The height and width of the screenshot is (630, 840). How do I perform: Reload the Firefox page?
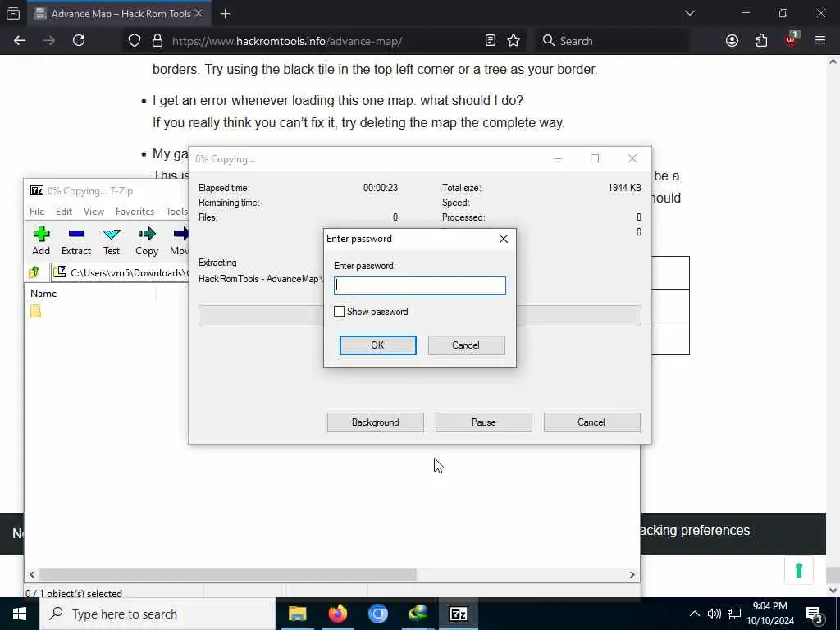tap(79, 41)
